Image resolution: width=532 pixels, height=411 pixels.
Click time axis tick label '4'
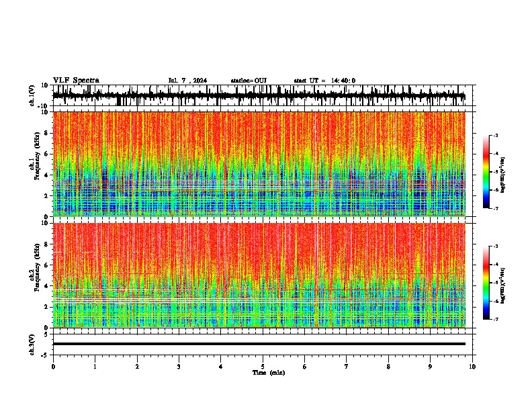point(221,367)
